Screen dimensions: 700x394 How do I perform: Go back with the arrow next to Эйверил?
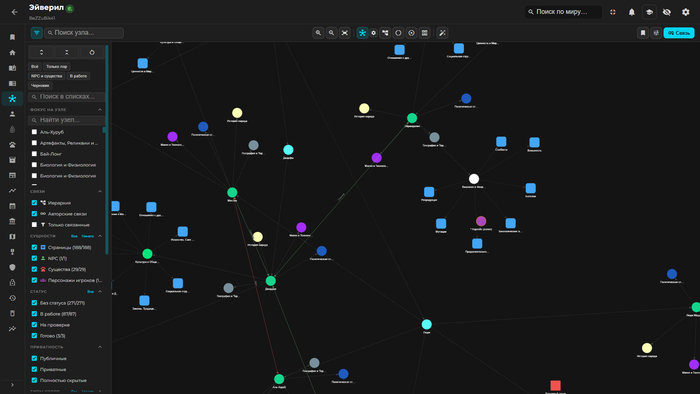(x=14, y=12)
